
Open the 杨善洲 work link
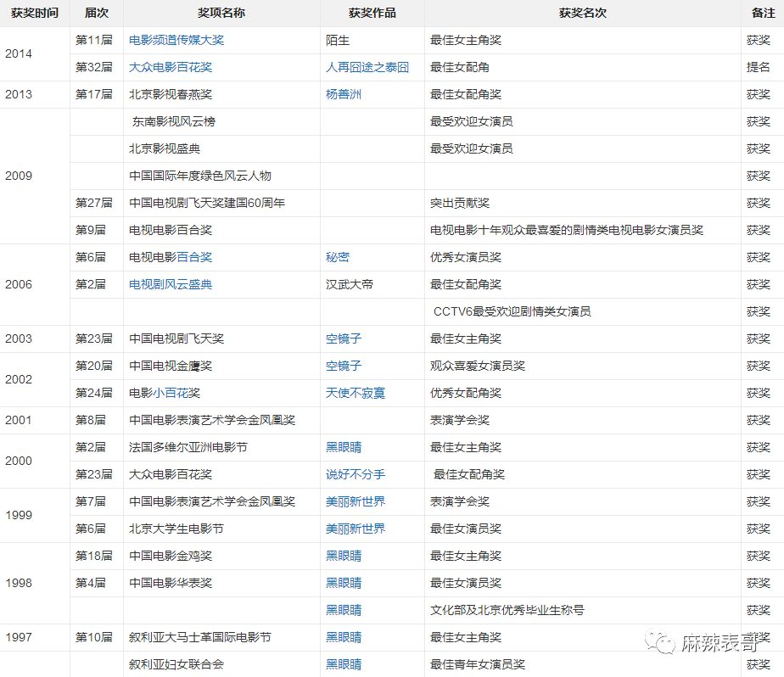pyautogui.click(x=344, y=94)
